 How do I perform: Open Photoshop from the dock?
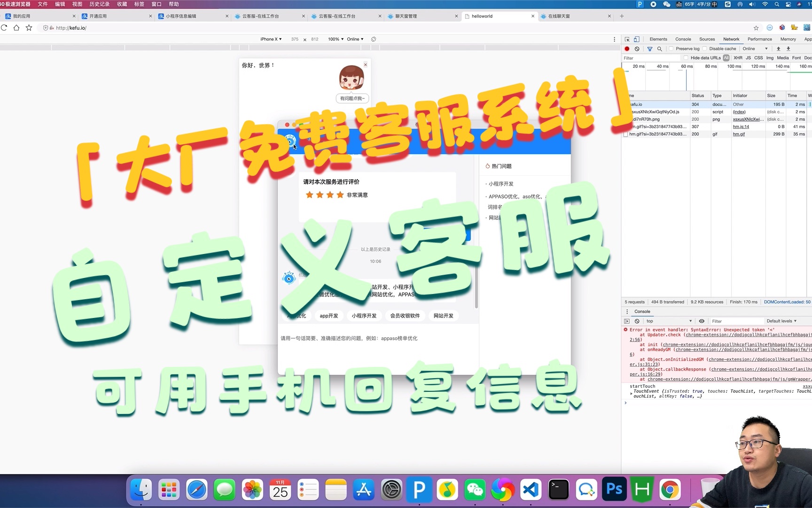[614, 490]
